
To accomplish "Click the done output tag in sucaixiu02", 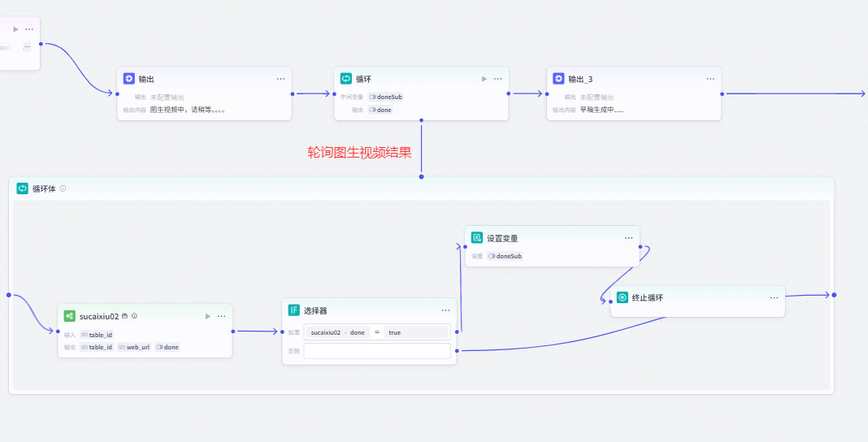I will click(x=167, y=348).
